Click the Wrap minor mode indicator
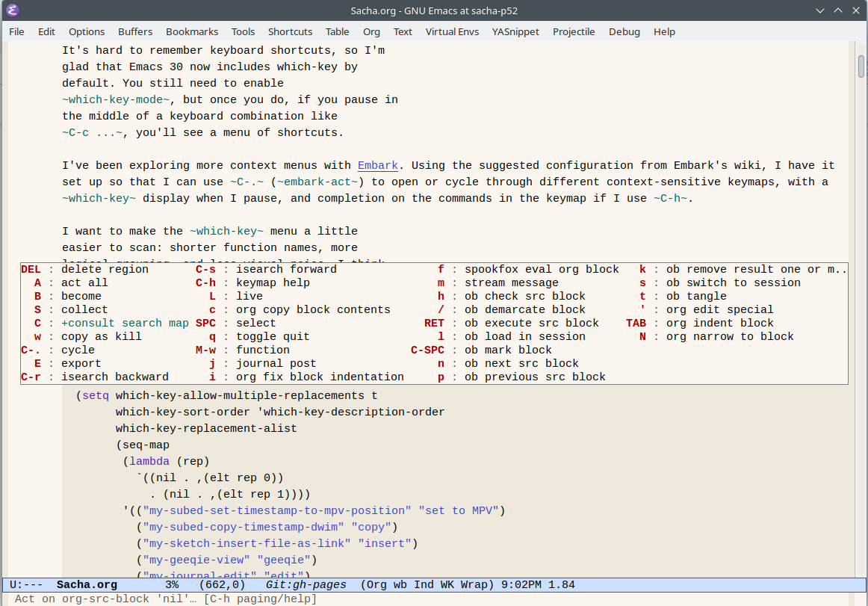Screen dimensions: 868x606 (x=474, y=585)
